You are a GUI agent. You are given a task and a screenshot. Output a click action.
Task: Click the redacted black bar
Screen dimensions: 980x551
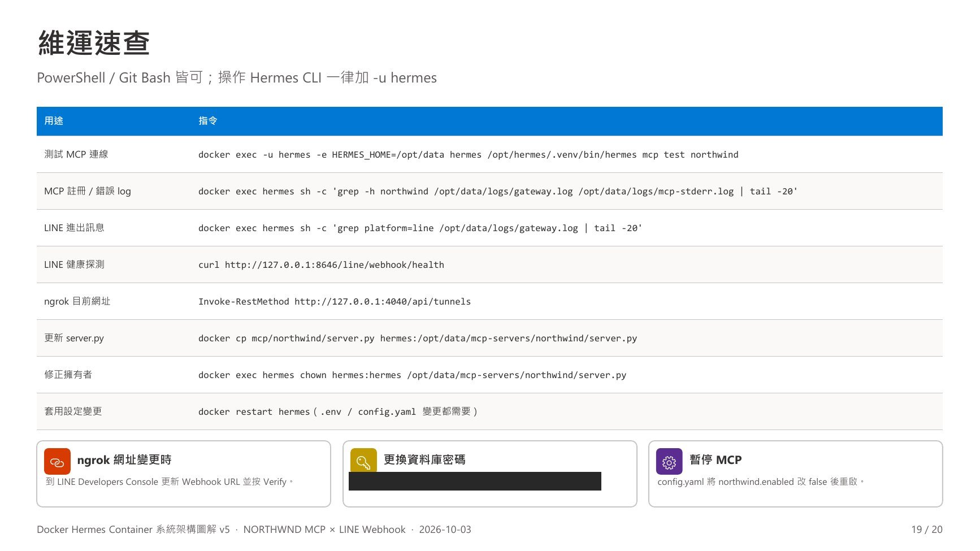475,481
